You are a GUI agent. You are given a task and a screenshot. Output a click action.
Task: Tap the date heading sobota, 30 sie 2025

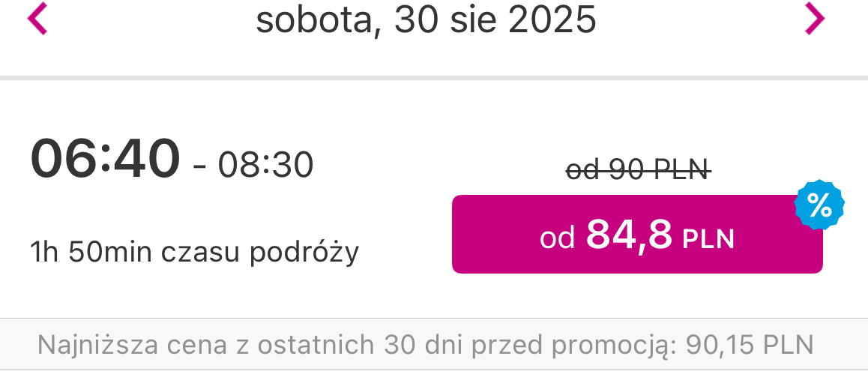point(426,20)
